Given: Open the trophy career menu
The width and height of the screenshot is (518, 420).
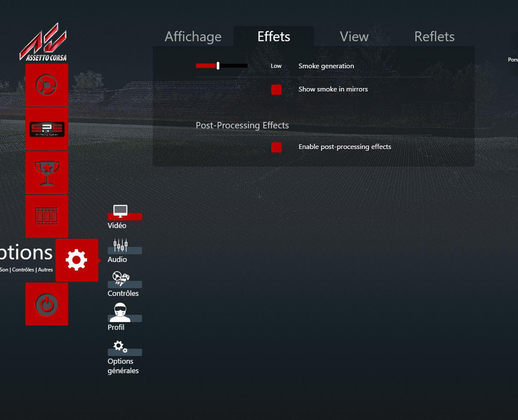Looking at the screenshot, I should click(x=47, y=173).
